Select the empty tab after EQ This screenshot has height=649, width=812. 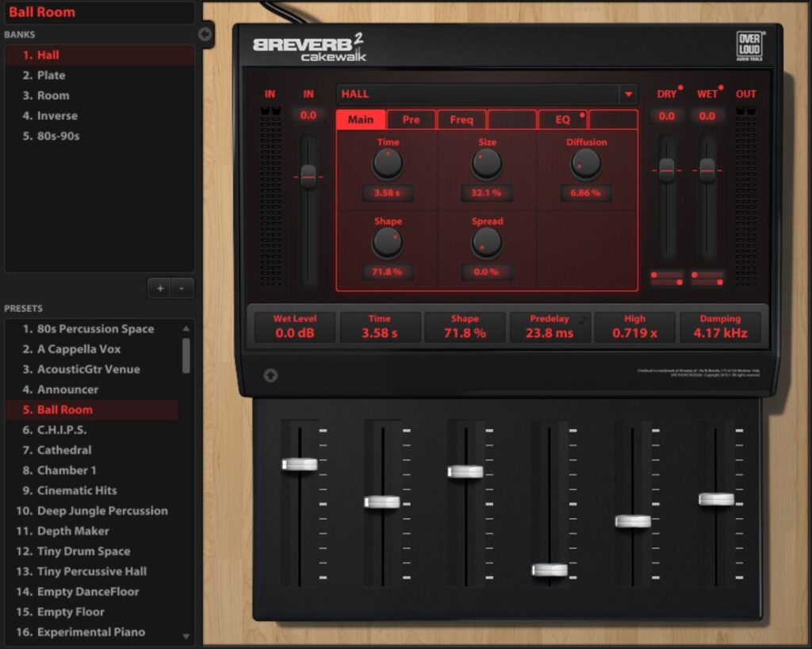point(613,120)
